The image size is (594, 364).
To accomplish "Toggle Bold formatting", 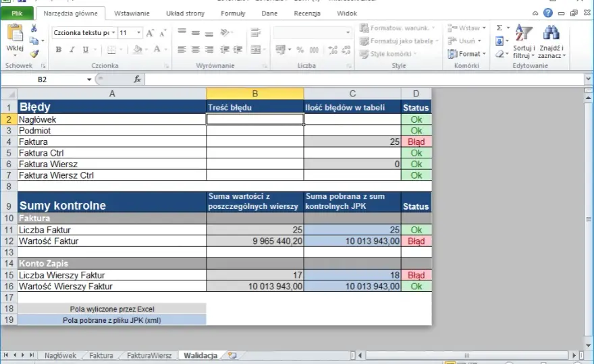I will (58, 50).
